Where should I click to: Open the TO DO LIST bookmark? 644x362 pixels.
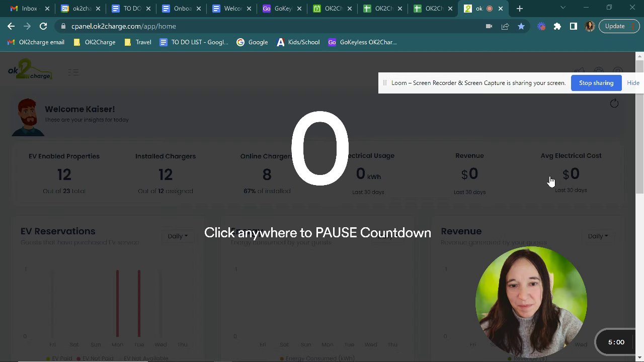(x=194, y=42)
